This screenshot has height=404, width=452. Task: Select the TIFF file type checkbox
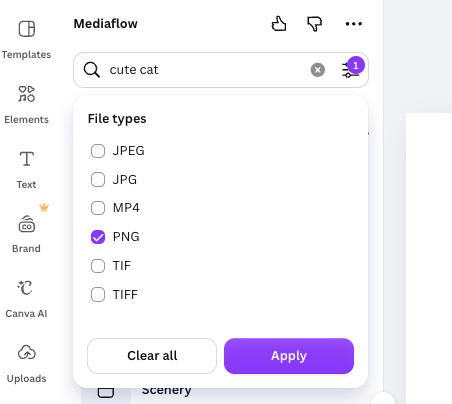tap(98, 295)
